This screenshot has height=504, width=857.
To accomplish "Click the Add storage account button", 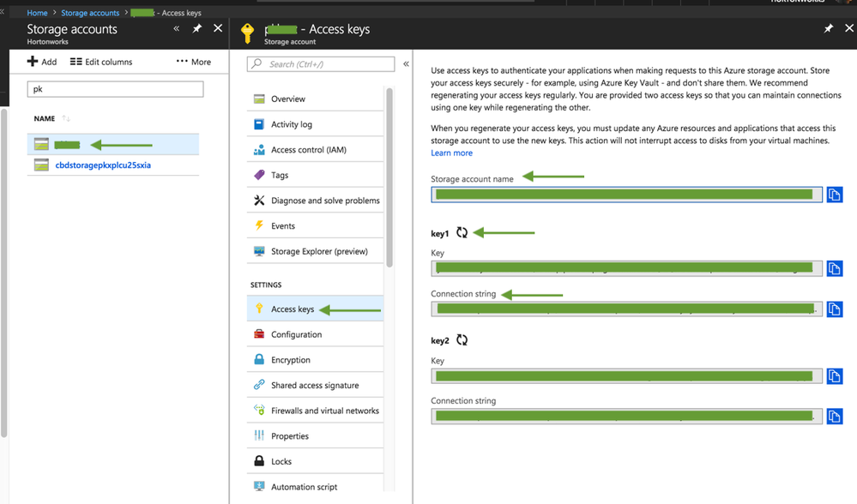I will 42,62.
